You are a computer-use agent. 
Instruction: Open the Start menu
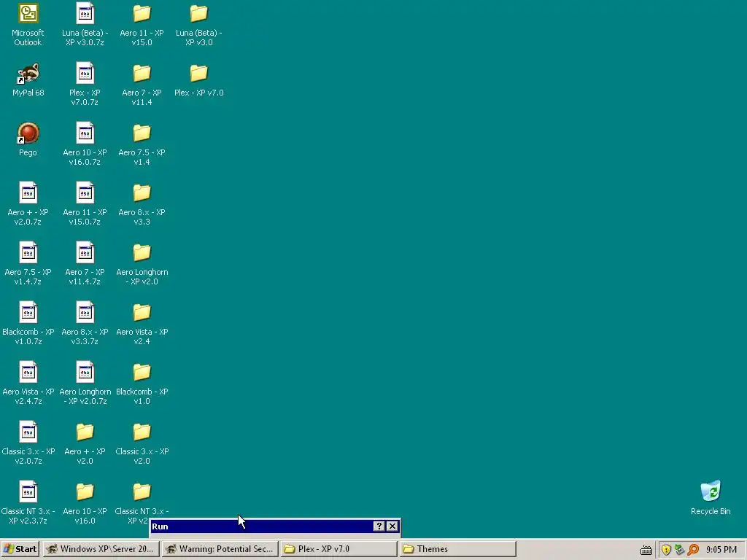pyautogui.click(x=20, y=549)
